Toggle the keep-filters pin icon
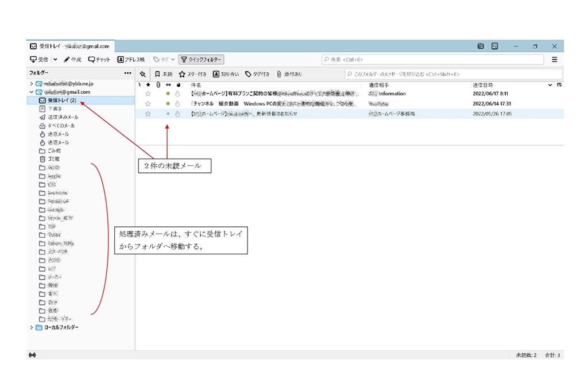Viewport: 588px width, 371px height. coord(142,74)
